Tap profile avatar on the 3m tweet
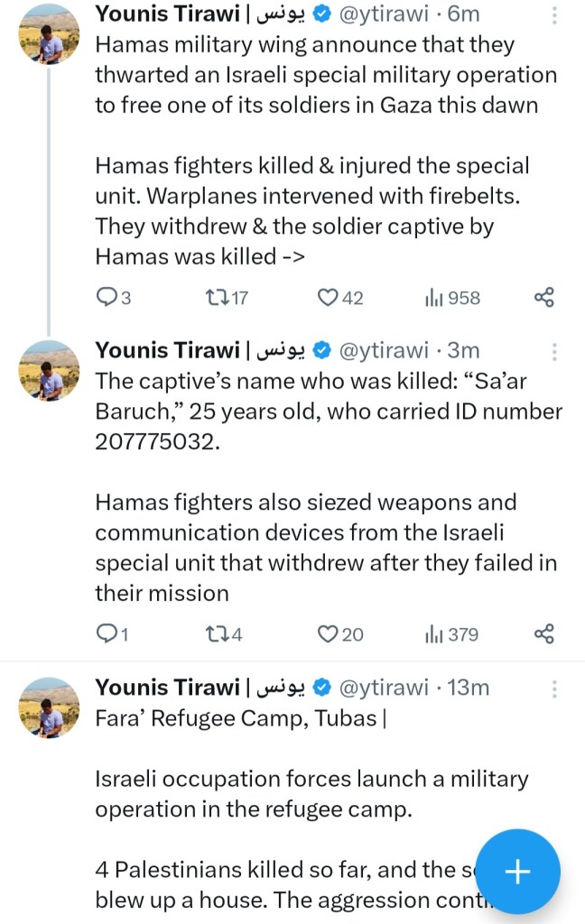Screen dimensions: 585x924 [x=49, y=371]
